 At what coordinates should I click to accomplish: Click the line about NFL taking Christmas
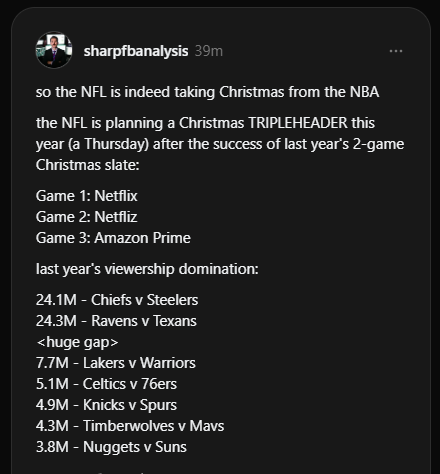coord(207,92)
